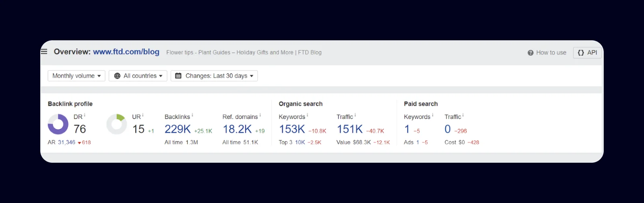Click the -10.8K keywords change
The image size is (644, 203).
(317, 131)
